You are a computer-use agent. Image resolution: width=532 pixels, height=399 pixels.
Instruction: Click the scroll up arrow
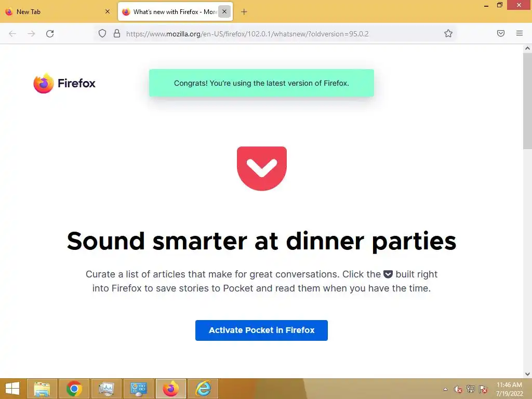(527, 48)
